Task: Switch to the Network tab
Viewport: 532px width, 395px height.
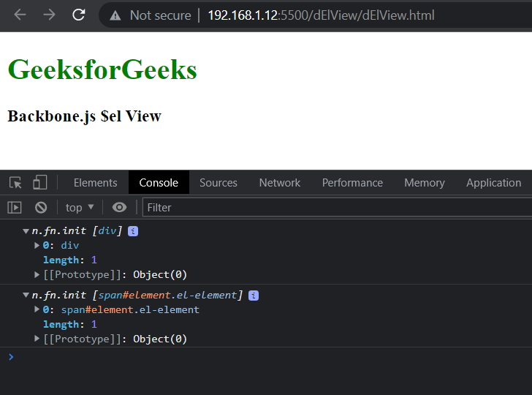Action: coord(280,183)
